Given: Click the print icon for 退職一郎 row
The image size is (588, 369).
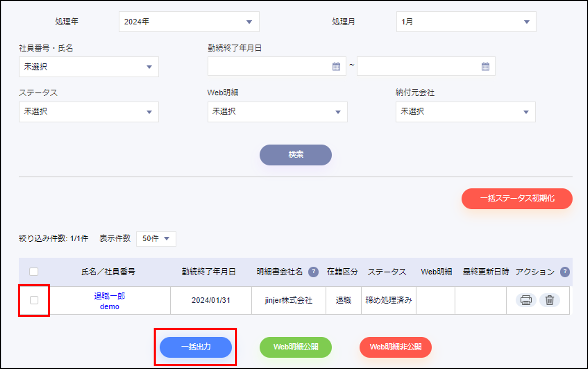Looking at the screenshot, I should 526,300.
